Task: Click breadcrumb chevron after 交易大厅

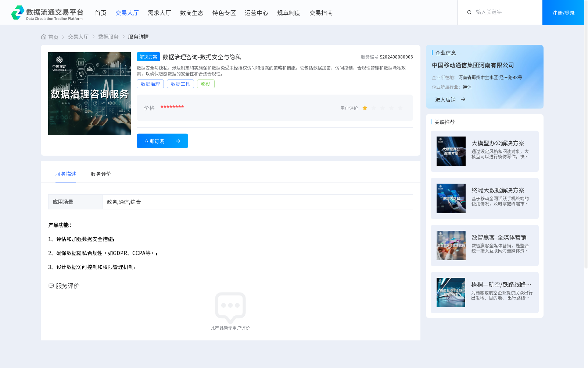Action: pos(93,37)
